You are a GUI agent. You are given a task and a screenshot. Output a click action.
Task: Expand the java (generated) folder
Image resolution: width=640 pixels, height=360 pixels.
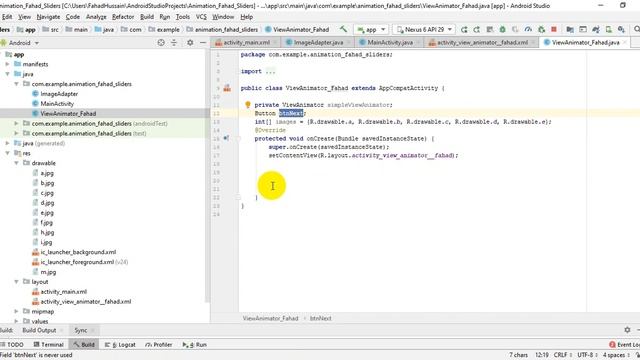coord(7,143)
